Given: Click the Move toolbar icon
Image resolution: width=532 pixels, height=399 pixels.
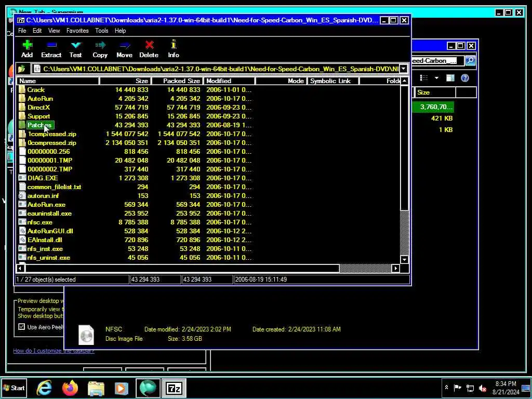Looking at the screenshot, I should click(x=125, y=45).
